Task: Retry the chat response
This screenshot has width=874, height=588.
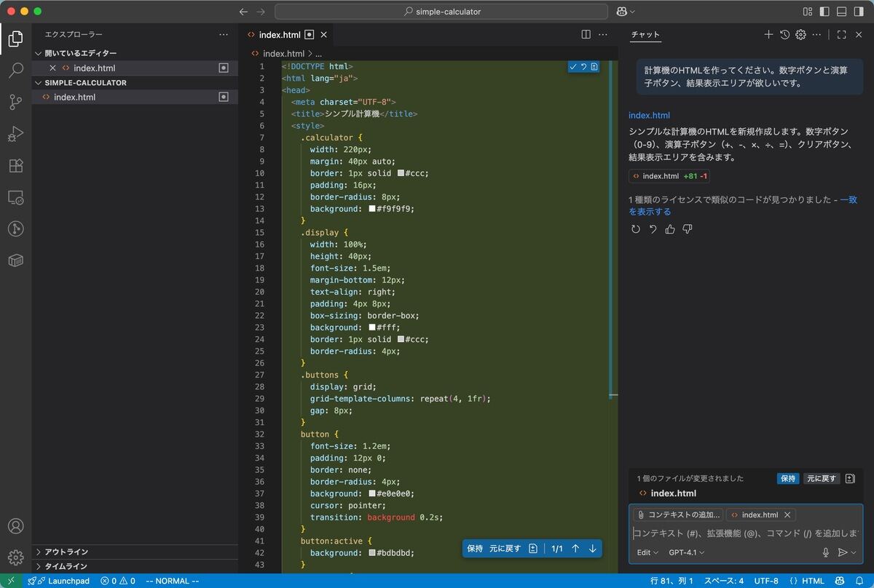Action: click(x=635, y=229)
